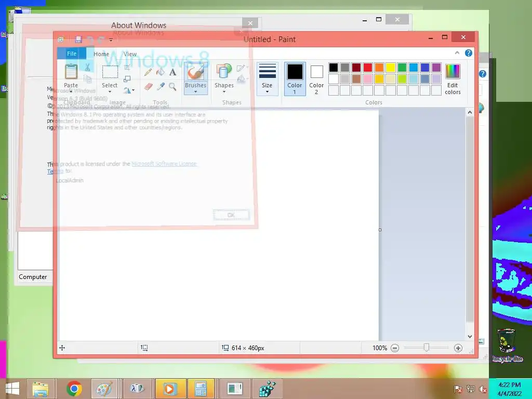Pick the yellow color swatch
Image resolution: width=532 pixels, height=399 pixels.
[391, 68]
